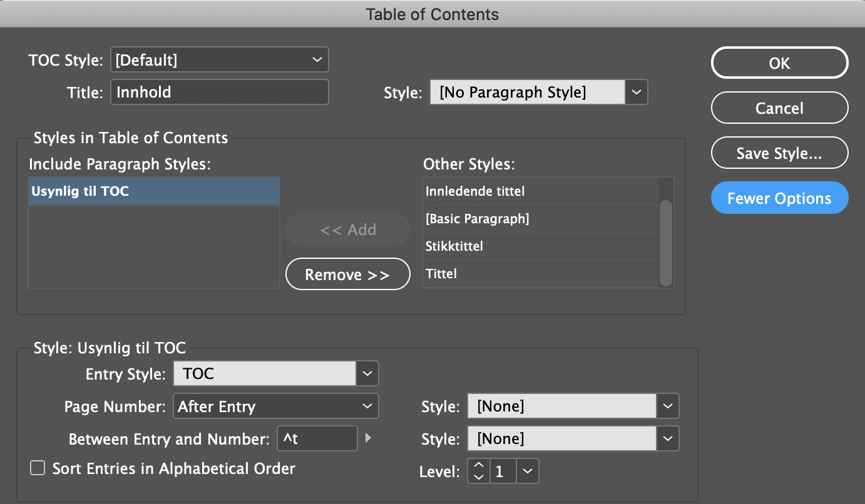Open the page number Style dropdown arrow
865x504 pixels.
point(668,406)
